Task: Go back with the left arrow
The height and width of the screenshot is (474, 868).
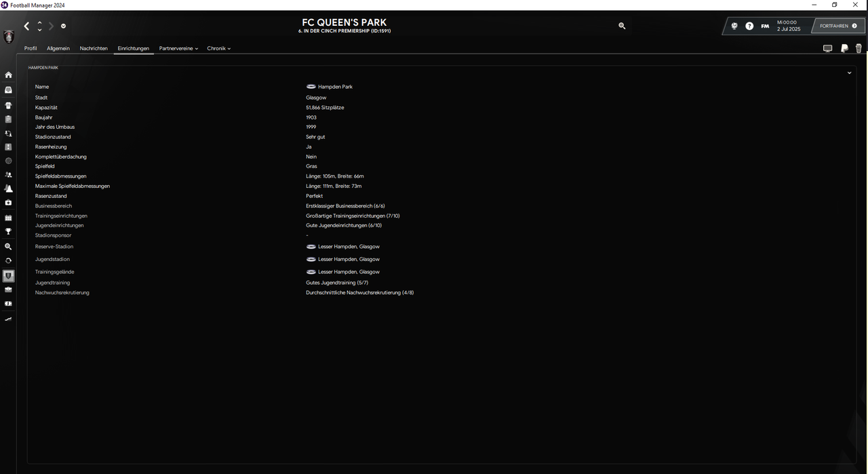Action: click(x=26, y=26)
